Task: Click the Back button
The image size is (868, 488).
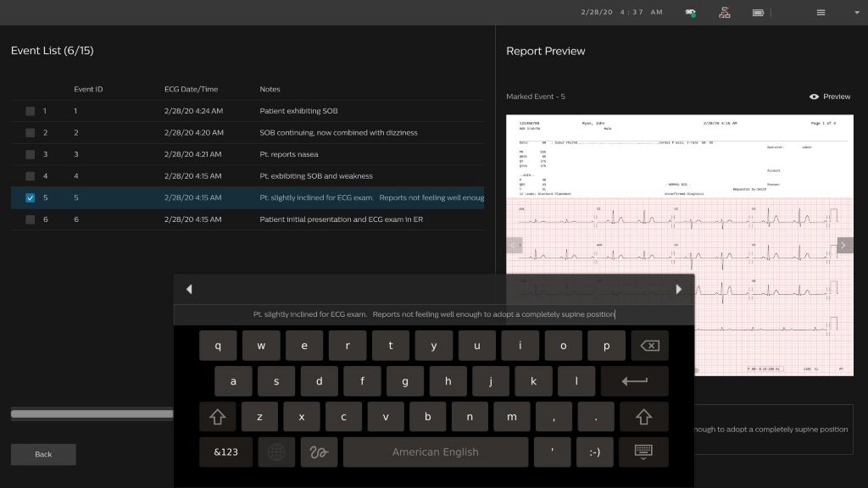Action: coord(43,454)
